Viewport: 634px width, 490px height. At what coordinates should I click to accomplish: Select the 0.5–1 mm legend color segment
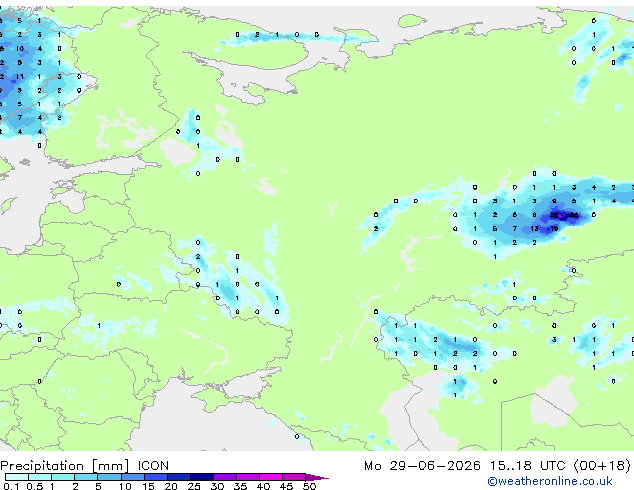40,477
